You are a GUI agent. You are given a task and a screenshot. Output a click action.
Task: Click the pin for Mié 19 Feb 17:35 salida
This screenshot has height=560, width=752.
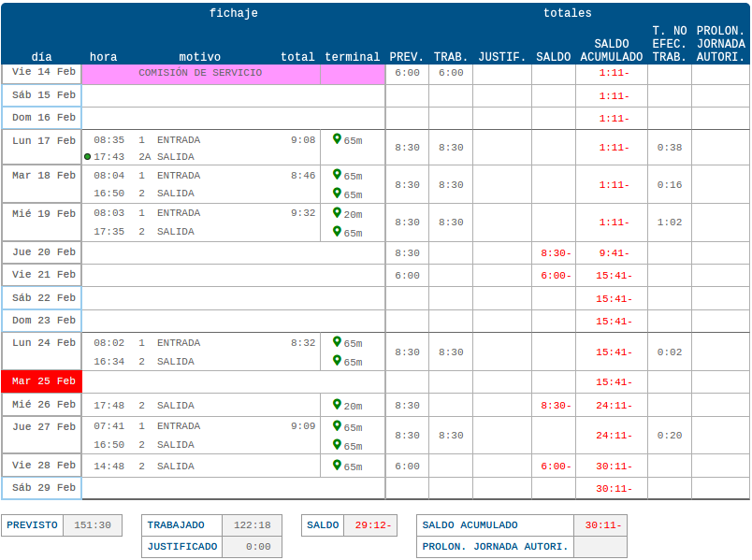point(337,231)
